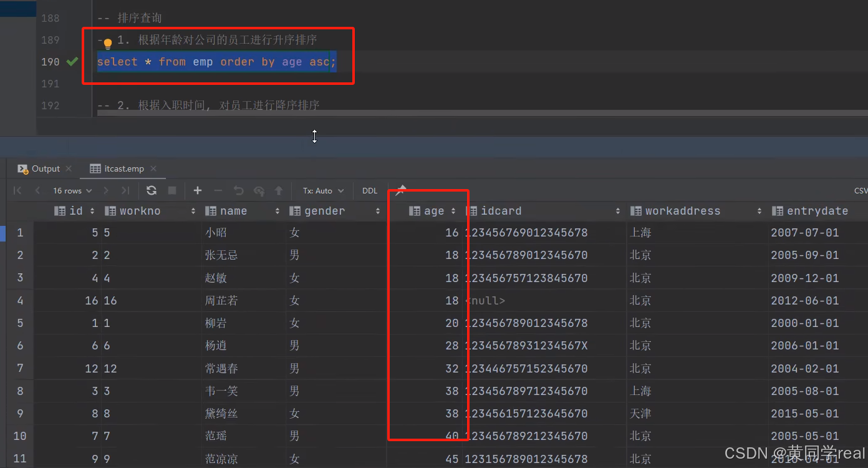This screenshot has width=868, height=468.
Task: Click the intention light bulb icon
Action: coord(107,43)
